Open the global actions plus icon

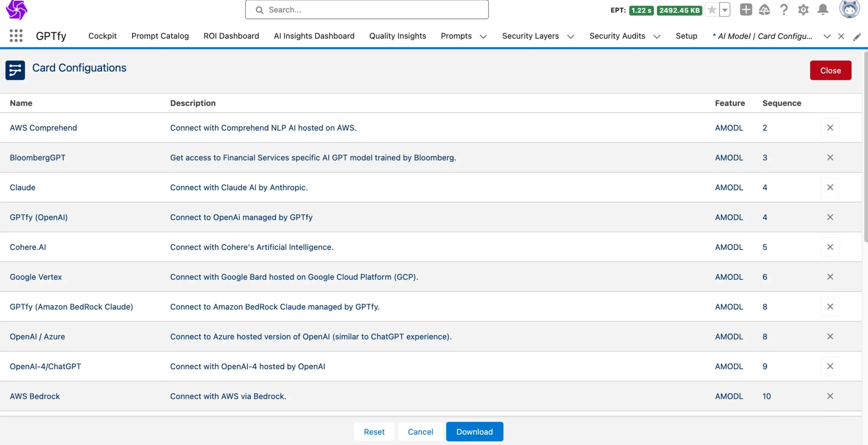point(746,9)
